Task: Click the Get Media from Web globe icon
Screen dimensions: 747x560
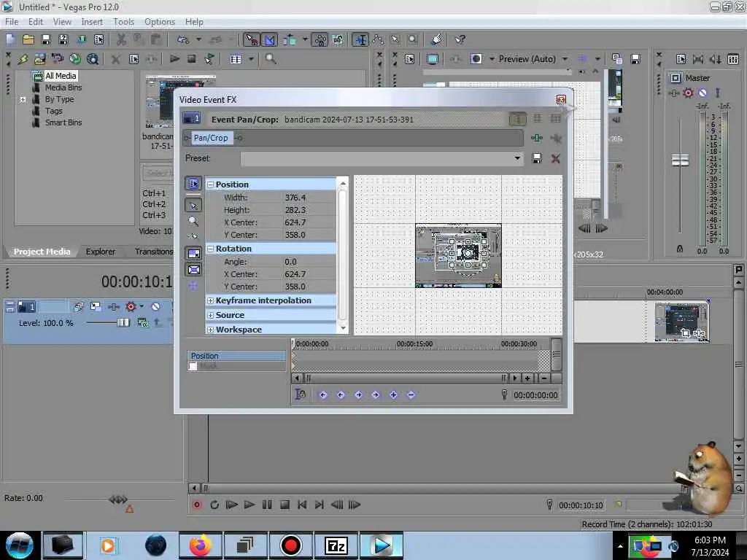Action: (x=75, y=59)
